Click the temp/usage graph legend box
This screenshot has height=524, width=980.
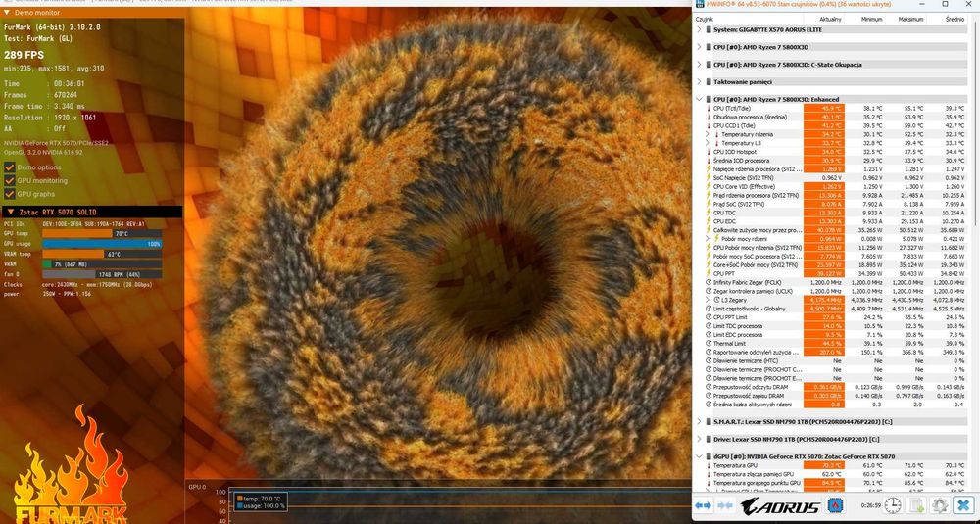click(260, 501)
